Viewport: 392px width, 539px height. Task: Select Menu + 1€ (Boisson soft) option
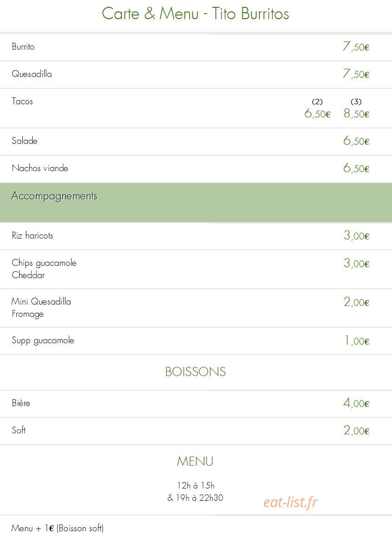click(57, 528)
